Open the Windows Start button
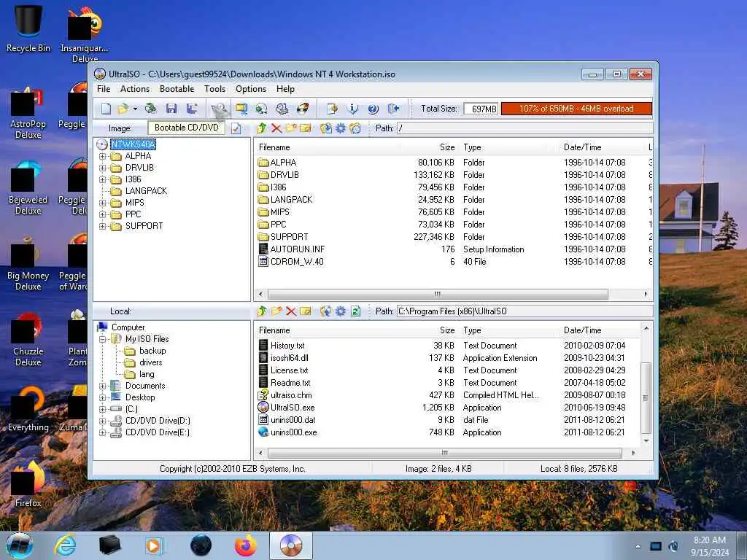This screenshot has height=560, width=747. pyautogui.click(x=20, y=545)
